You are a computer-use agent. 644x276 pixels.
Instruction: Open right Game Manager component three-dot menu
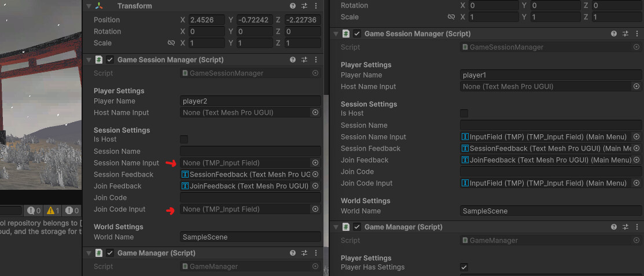pos(636,227)
